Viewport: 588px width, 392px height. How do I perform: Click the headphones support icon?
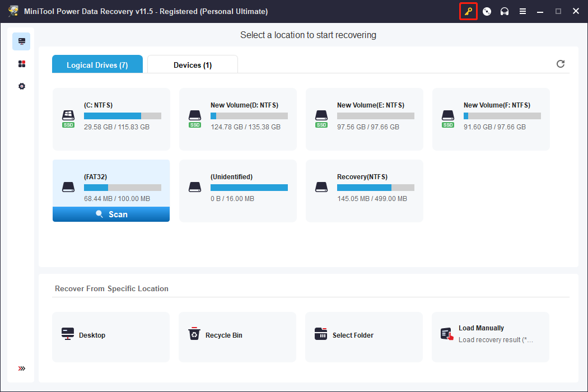505,11
